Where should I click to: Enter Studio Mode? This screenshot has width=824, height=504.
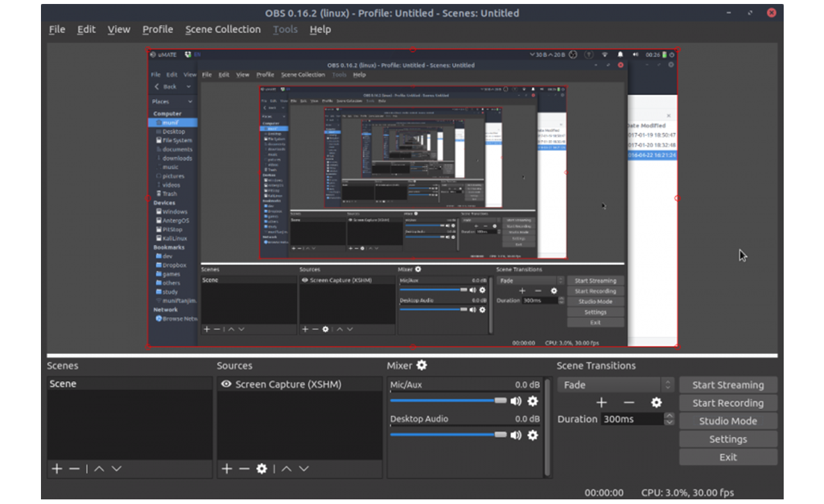[728, 421]
